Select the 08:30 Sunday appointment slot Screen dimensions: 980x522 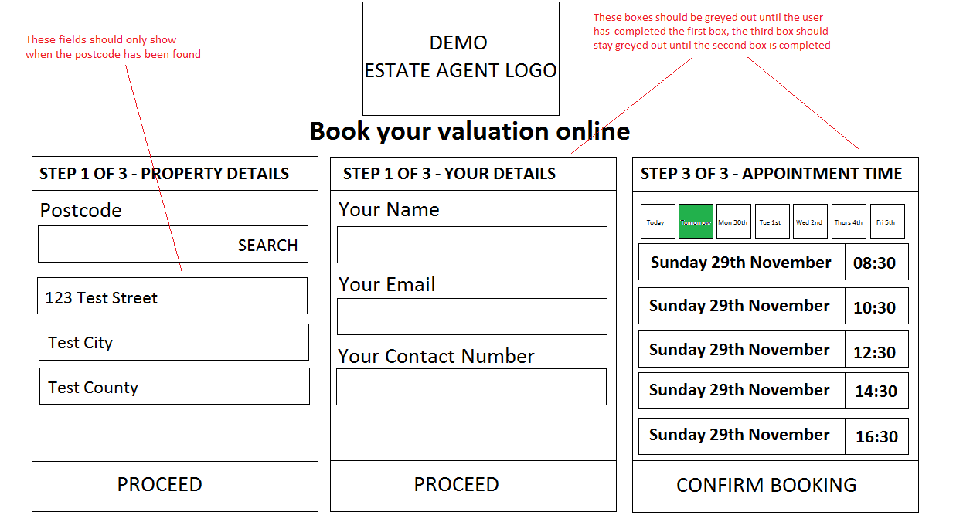click(773, 263)
